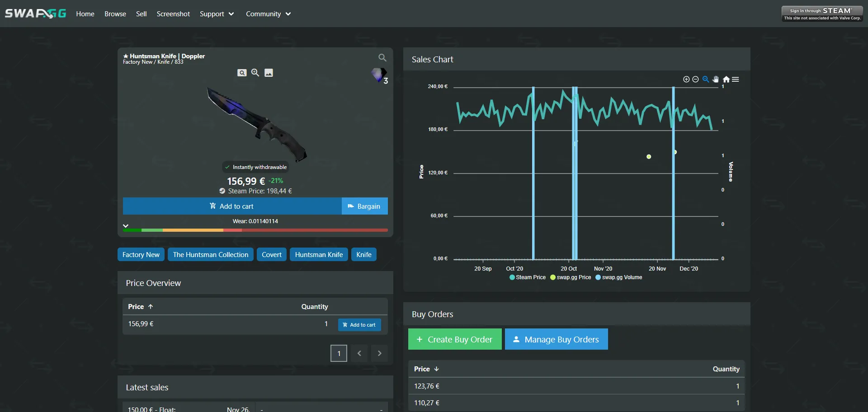Add 156,99 € listing to cart

pyautogui.click(x=359, y=325)
